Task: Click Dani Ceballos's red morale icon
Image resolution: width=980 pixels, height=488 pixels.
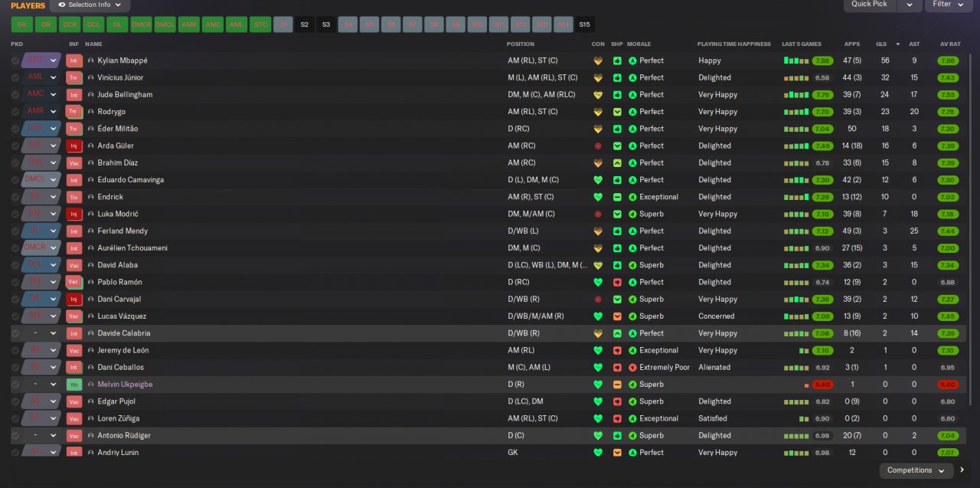Action: tap(632, 367)
